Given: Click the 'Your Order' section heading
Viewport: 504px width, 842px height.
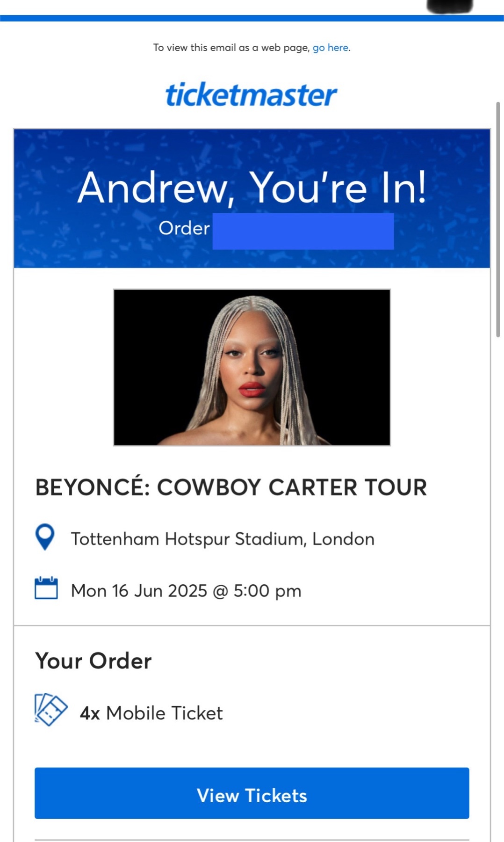Looking at the screenshot, I should click(94, 661).
